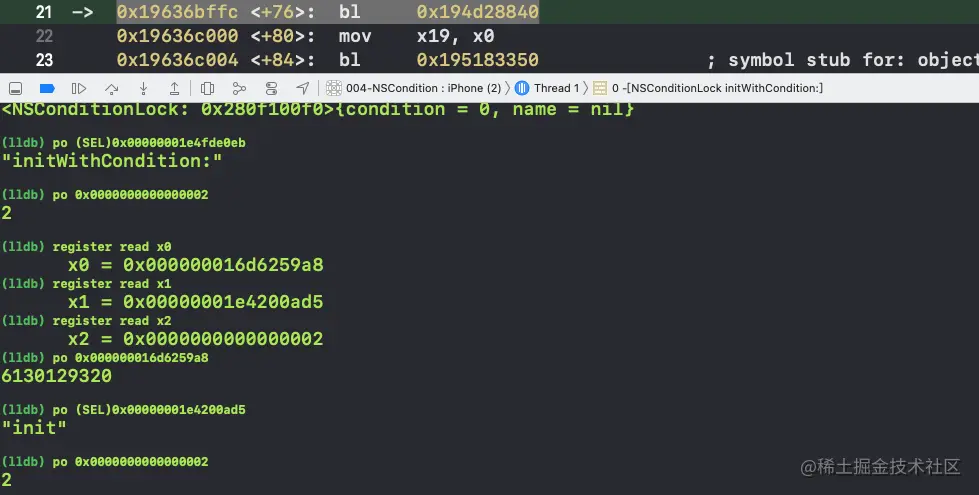Step out of the current function
This screenshot has height=495, width=979.
click(174, 89)
